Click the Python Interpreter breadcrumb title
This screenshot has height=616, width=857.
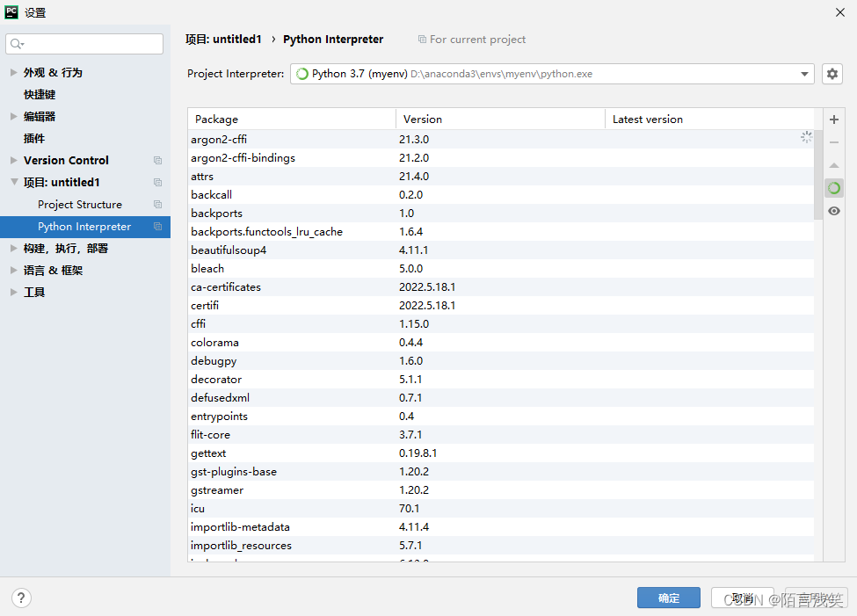[x=333, y=40]
